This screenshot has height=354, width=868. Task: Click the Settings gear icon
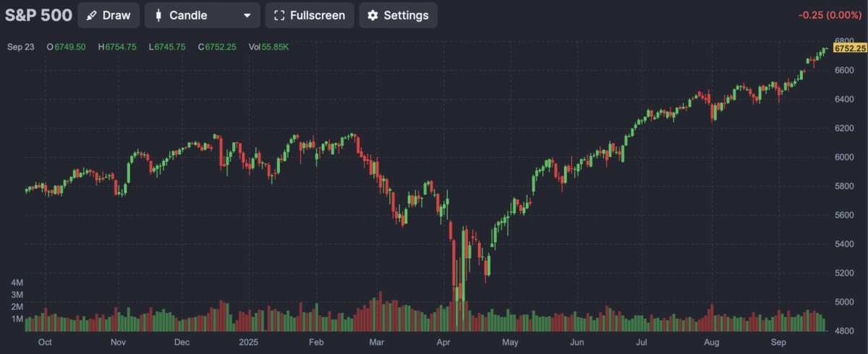(x=373, y=15)
